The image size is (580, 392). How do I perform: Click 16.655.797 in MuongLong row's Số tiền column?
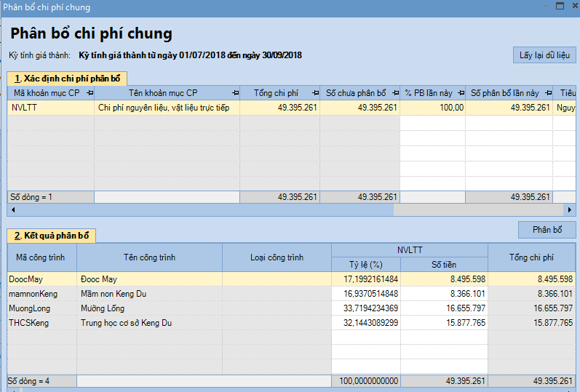click(444, 308)
